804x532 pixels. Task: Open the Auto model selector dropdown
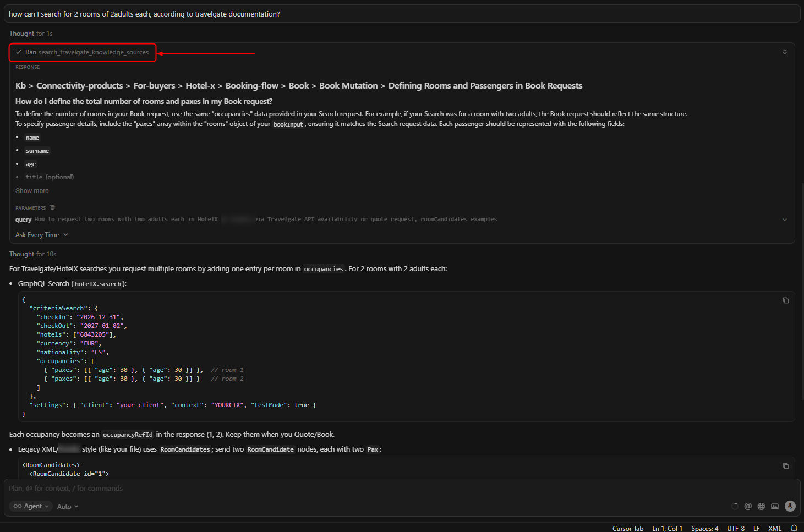[68, 507]
